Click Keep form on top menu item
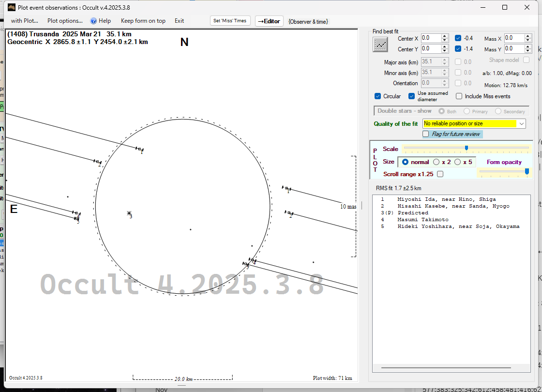The height and width of the screenshot is (392, 542). click(x=143, y=21)
